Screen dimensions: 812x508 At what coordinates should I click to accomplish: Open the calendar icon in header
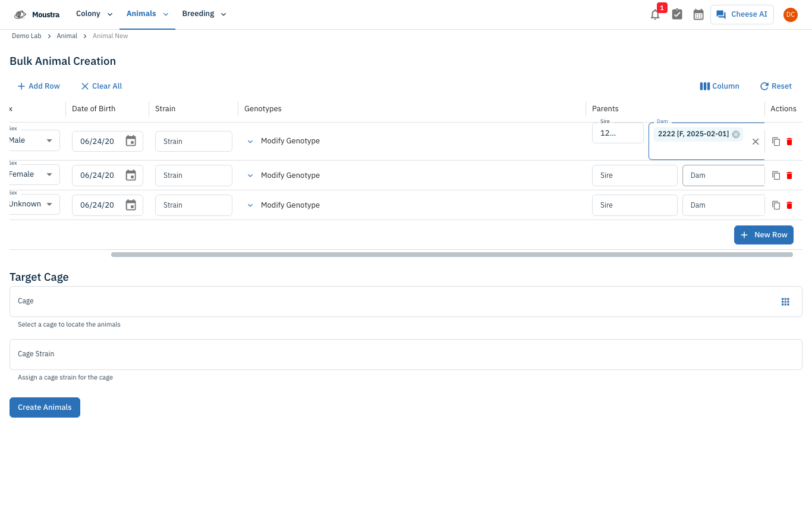pyautogui.click(x=698, y=14)
